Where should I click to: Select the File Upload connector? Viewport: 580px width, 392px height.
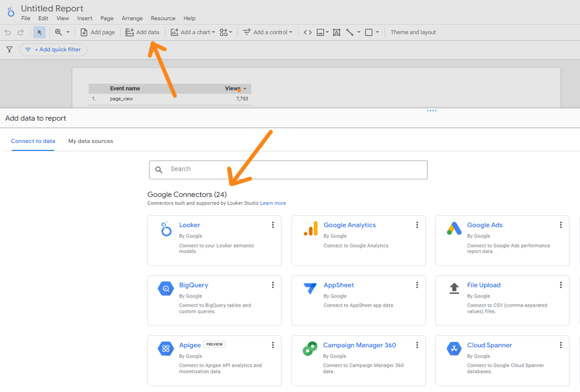coord(502,301)
